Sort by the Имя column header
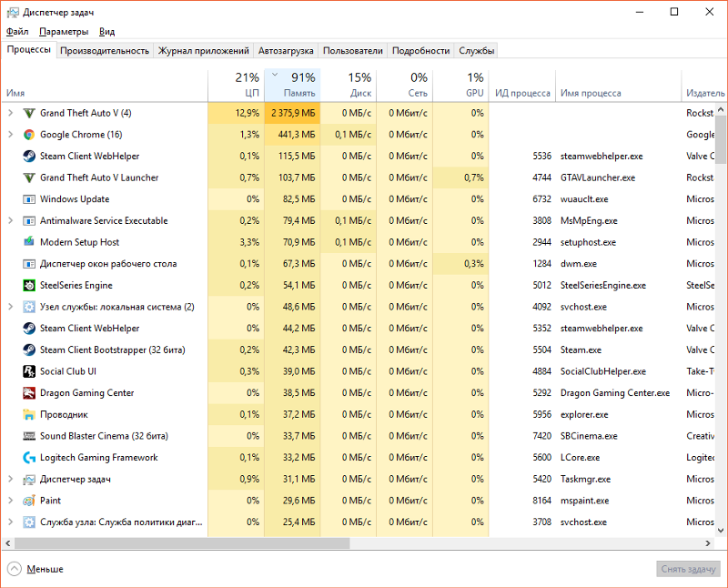Viewport: 728px width, 588px height. coord(105,85)
